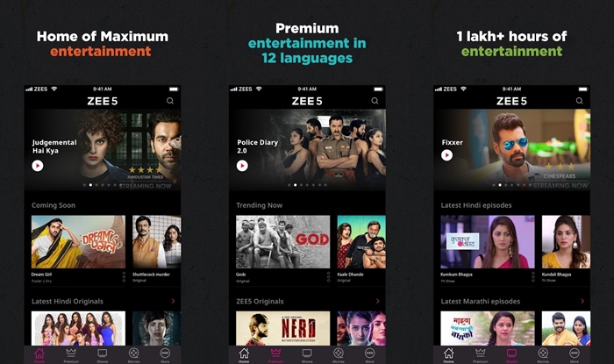
Task: Play Police Diary 2.0 with the round play button
Action: pos(242,166)
